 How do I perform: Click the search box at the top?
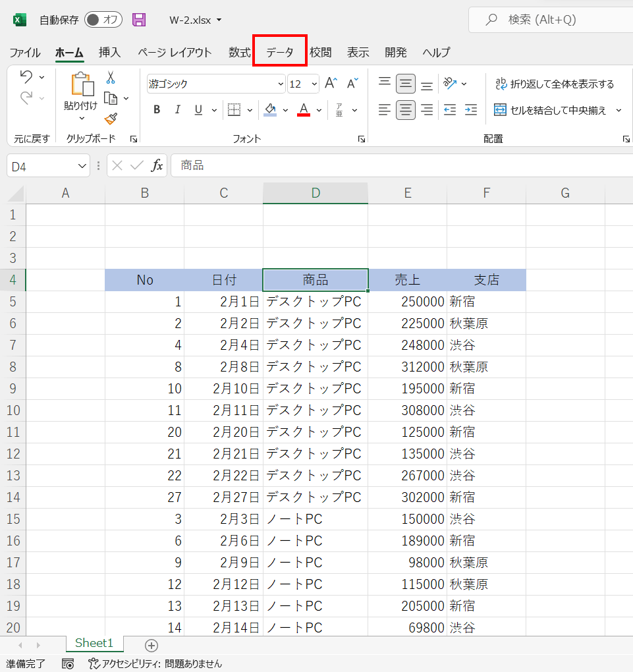pos(550,20)
